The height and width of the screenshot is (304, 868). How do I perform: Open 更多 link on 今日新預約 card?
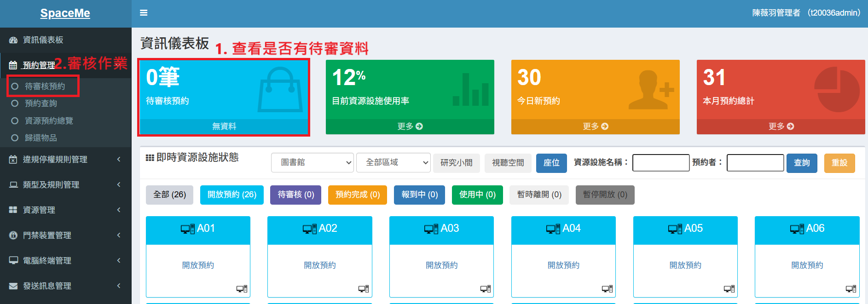click(x=595, y=126)
